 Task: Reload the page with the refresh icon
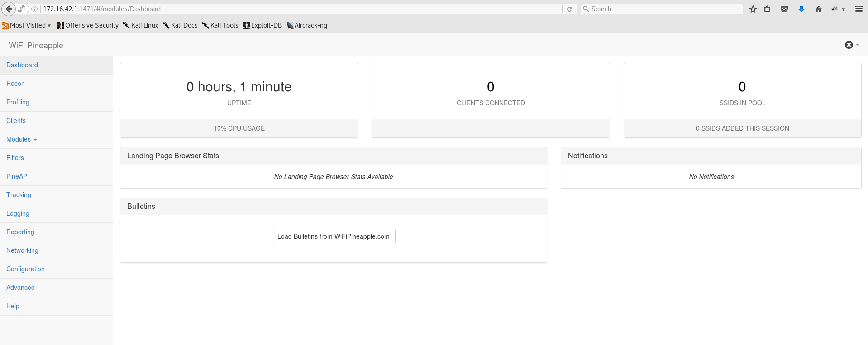coord(569,9)
